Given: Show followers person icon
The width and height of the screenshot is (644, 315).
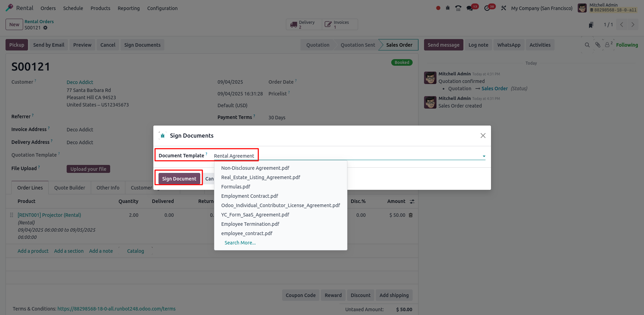Looking at the screenshot, I should [x=607, y=45].
